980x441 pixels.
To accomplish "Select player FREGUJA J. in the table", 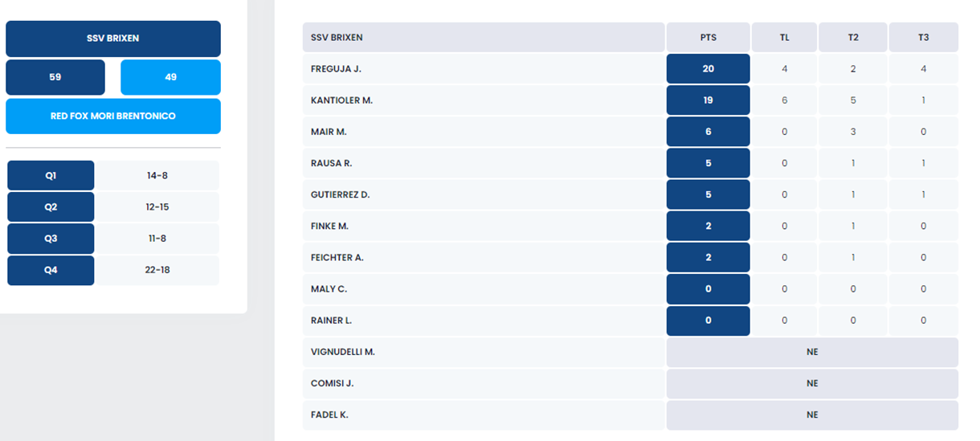I will coord(336,69).
